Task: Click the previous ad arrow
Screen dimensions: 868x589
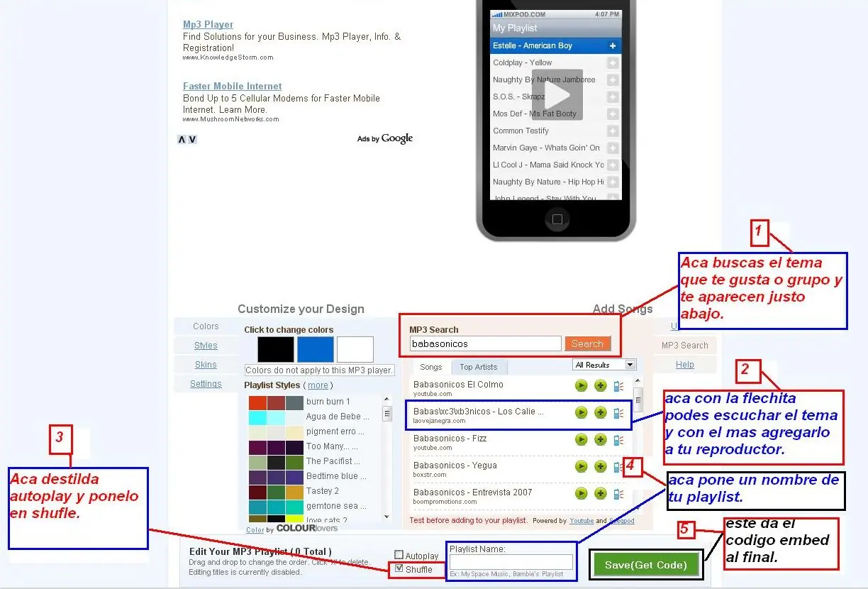Action: pos(182,140)
